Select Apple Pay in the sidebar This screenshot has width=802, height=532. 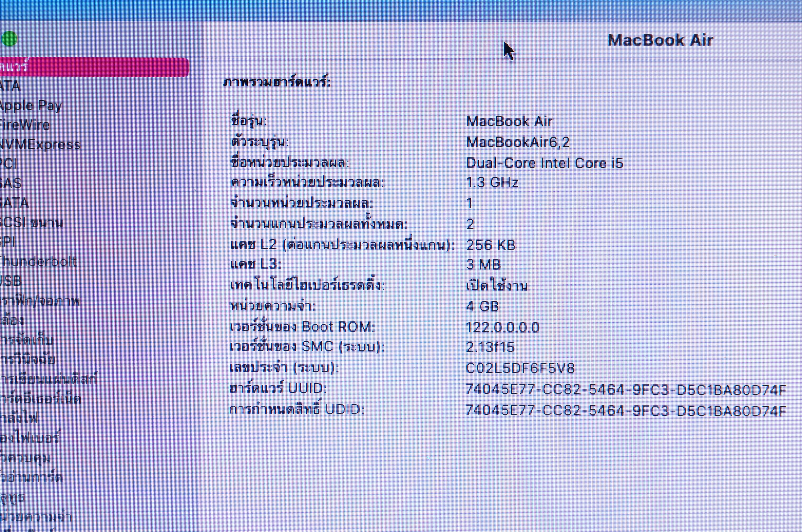coord(30,106)
